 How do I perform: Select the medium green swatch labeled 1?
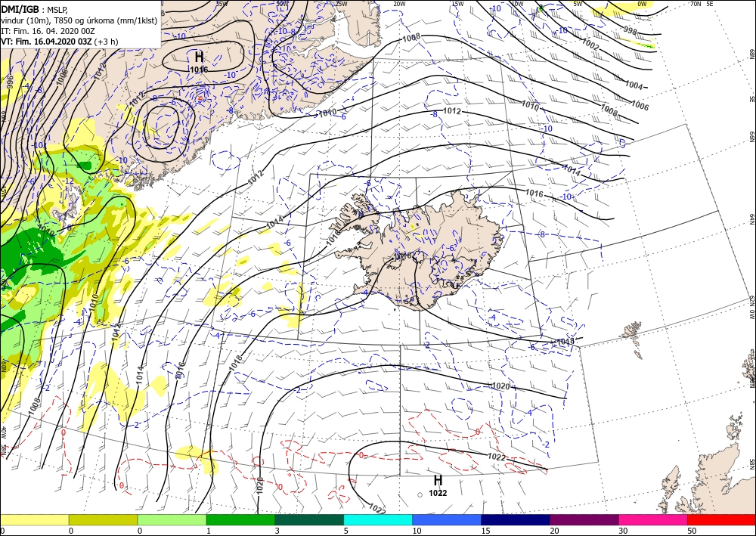[x=240, y=519]
